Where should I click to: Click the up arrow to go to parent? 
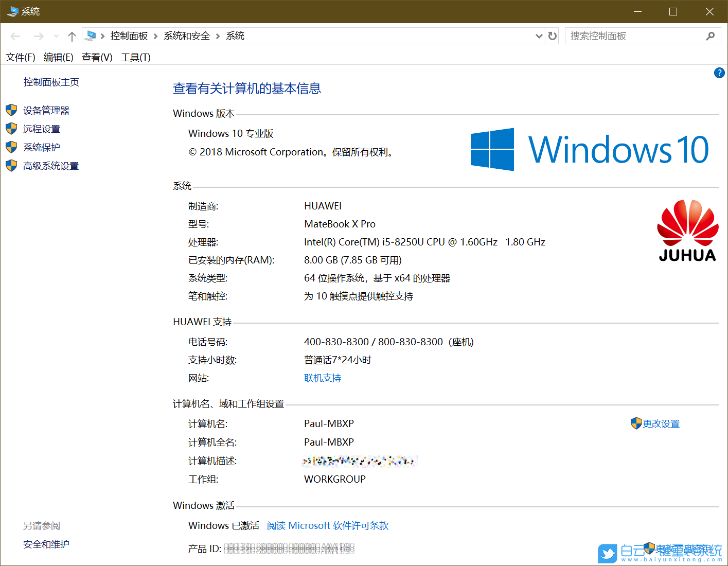coord(72,36)
